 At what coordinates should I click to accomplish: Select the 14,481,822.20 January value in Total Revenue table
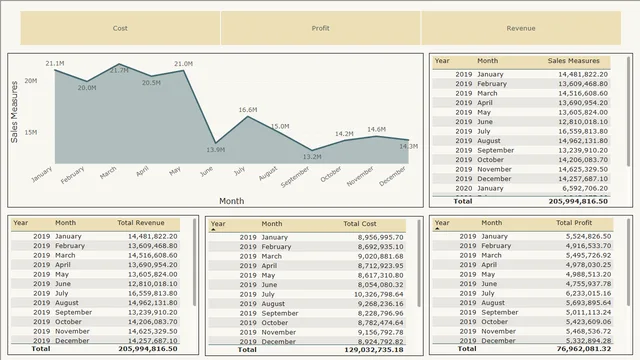pos(153,236)
